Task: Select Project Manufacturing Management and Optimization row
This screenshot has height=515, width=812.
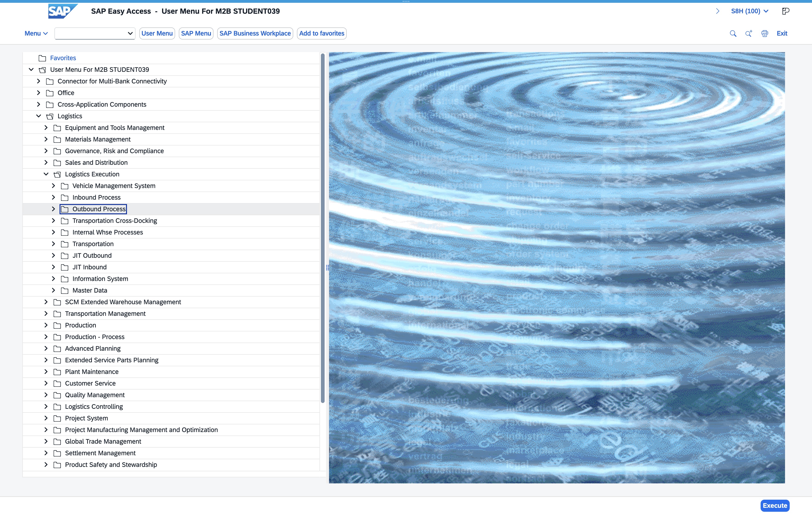Action: click(171, 430)
